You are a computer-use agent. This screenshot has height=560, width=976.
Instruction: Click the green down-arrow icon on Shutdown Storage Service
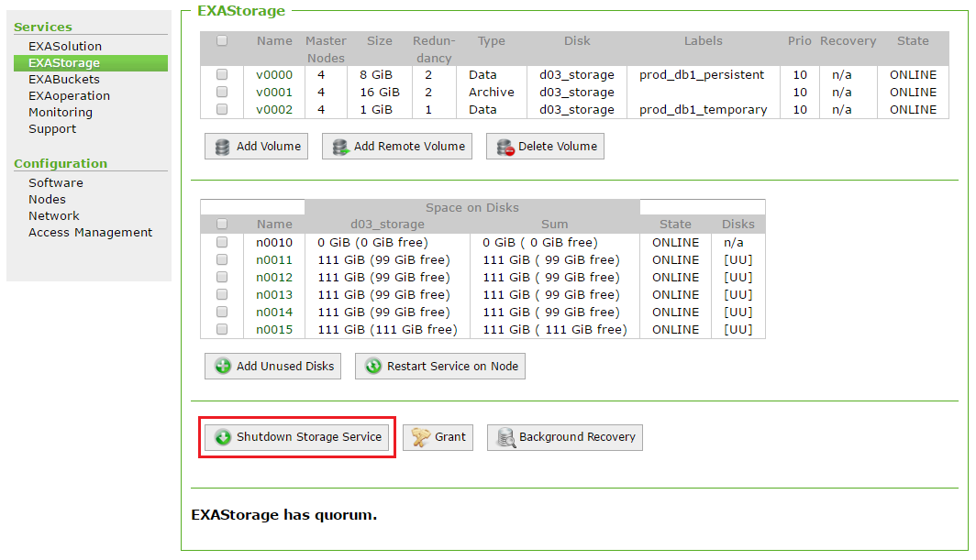[x=223, y=437]
